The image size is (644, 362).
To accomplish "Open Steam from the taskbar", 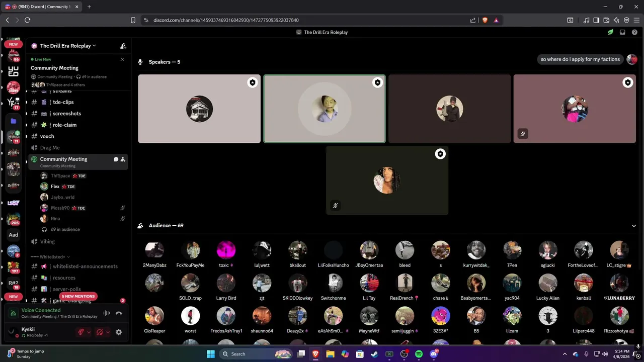I will point(374,354).
